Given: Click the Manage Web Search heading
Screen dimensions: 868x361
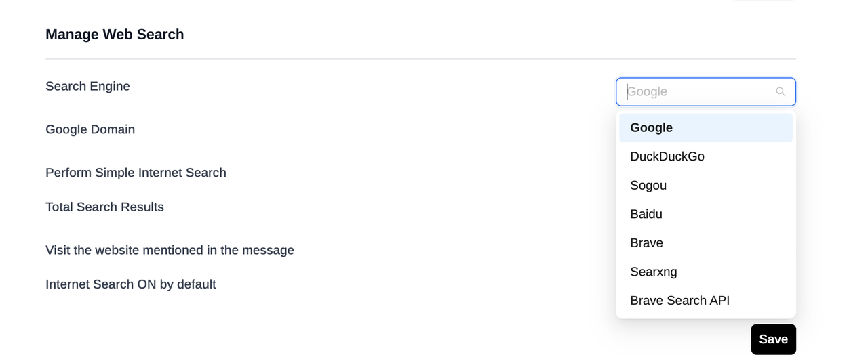Looking at the screenshot, I should (x=115, y=35).
